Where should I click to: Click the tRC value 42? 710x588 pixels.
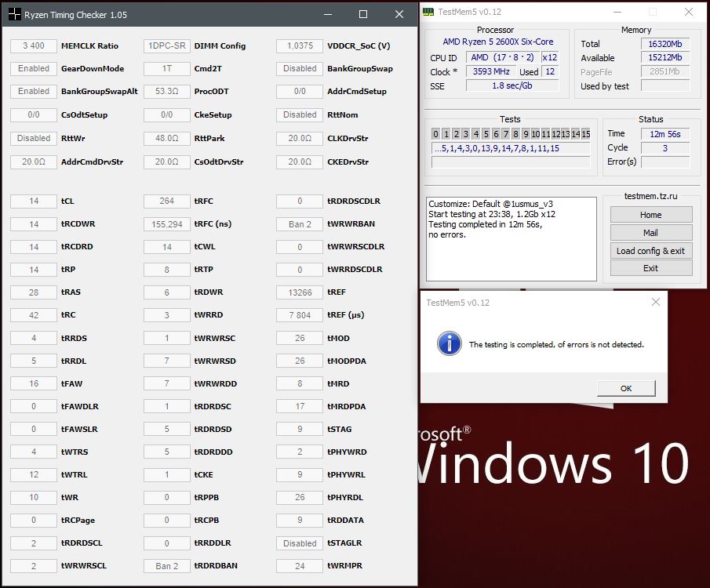[x=34, y=315]
